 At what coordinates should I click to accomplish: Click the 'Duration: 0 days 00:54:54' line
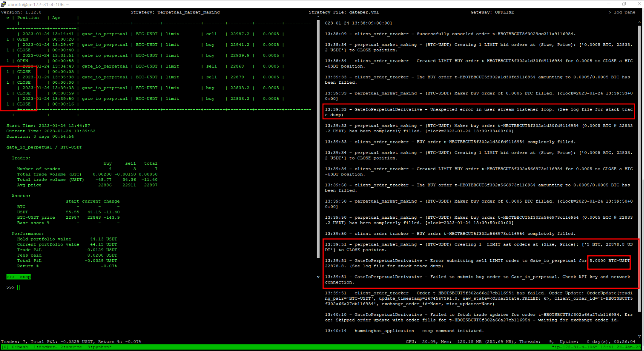click(x=40, y=136)
